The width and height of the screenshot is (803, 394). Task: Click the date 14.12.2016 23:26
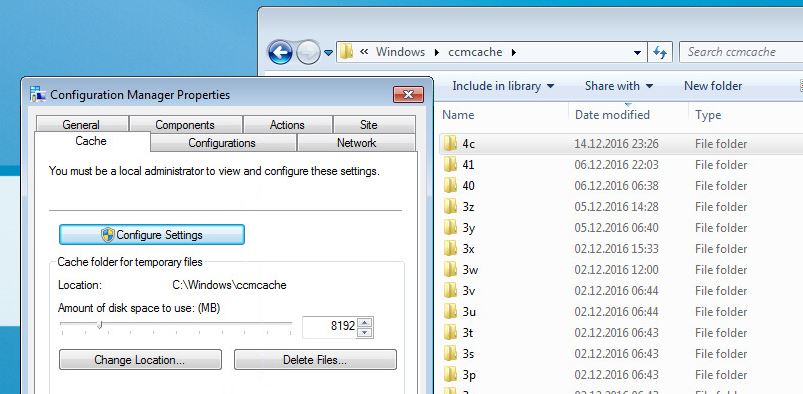[x=617, y=144]
